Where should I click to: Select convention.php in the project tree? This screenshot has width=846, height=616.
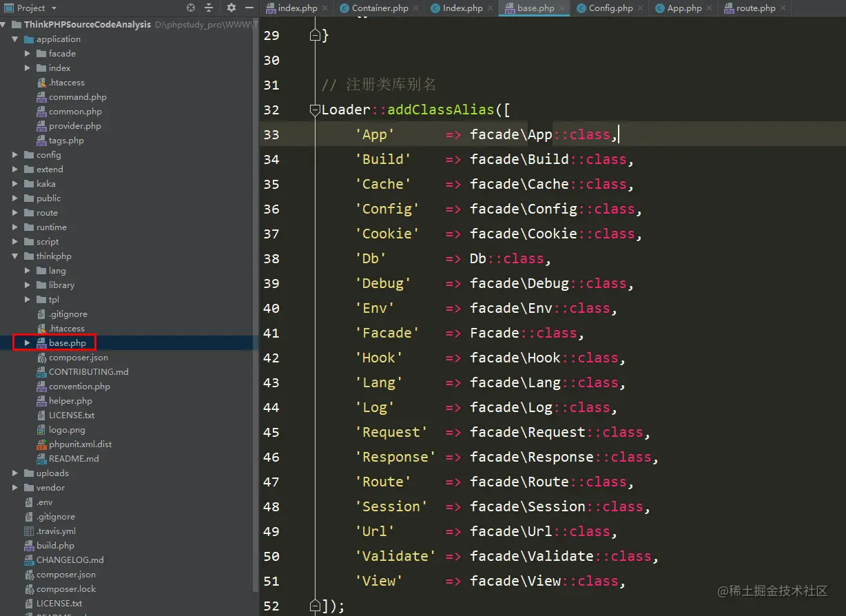point(79,387)
